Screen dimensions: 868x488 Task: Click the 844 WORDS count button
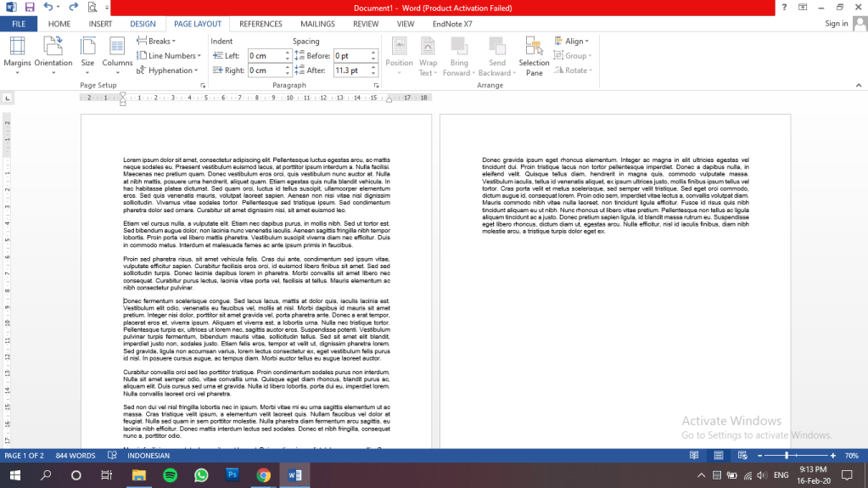click(76, 456)
